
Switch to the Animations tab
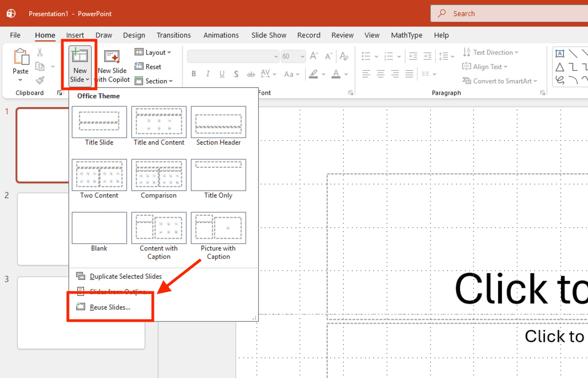pos(221,35)
